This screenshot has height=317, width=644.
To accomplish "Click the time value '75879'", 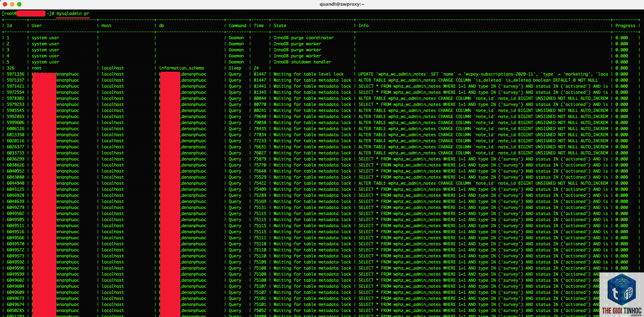I will click(x=260, y=159).
